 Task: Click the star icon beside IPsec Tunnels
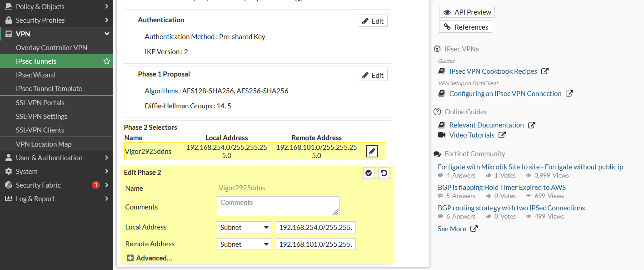click(107, 61)
